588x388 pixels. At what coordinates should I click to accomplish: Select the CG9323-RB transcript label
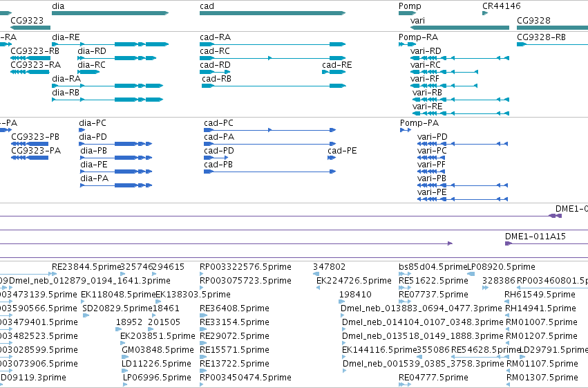(35, 51)
